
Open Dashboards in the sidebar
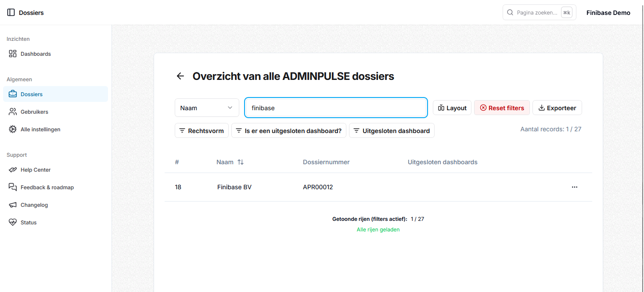[55, 54]
